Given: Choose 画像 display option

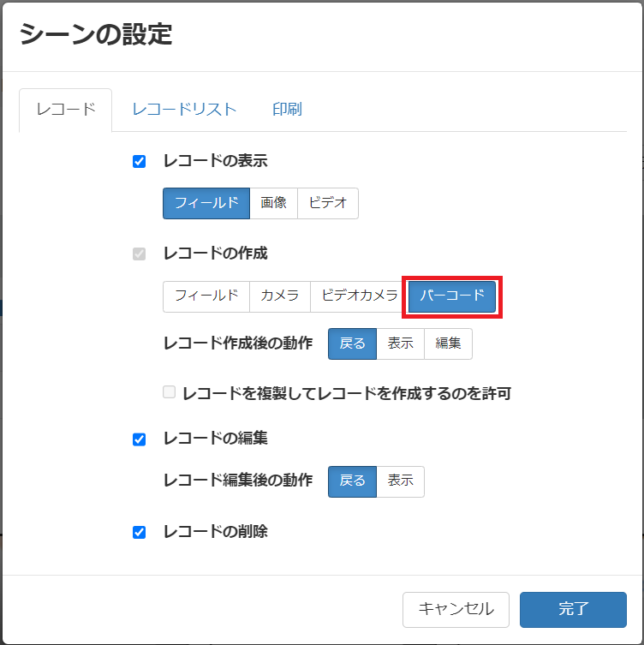Looking at the screenshot, I should point(273,203).
